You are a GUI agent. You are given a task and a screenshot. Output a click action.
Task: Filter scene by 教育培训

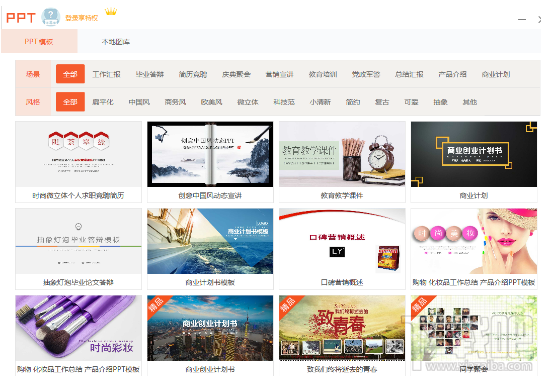pyautogui.click(x=323, y=74)
